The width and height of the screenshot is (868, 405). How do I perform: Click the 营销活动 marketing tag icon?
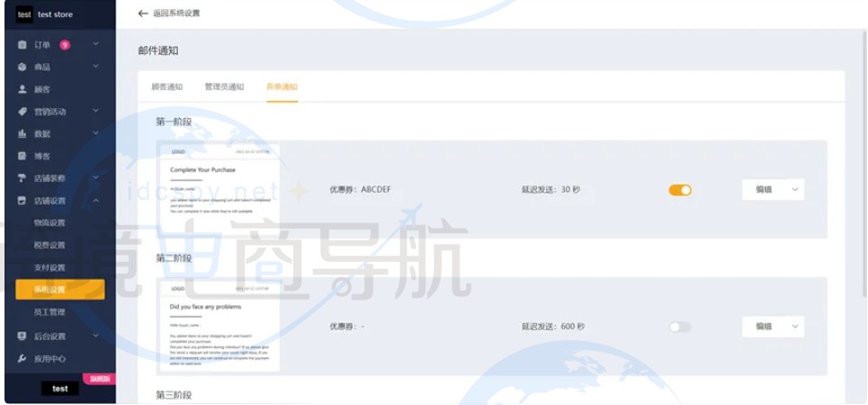point(22,112)
